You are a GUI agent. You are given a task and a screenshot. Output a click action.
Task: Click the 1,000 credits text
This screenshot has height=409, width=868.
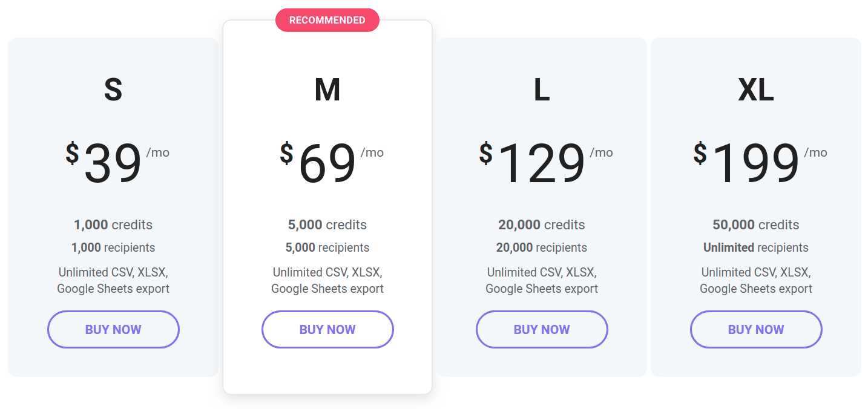(113, 224)
